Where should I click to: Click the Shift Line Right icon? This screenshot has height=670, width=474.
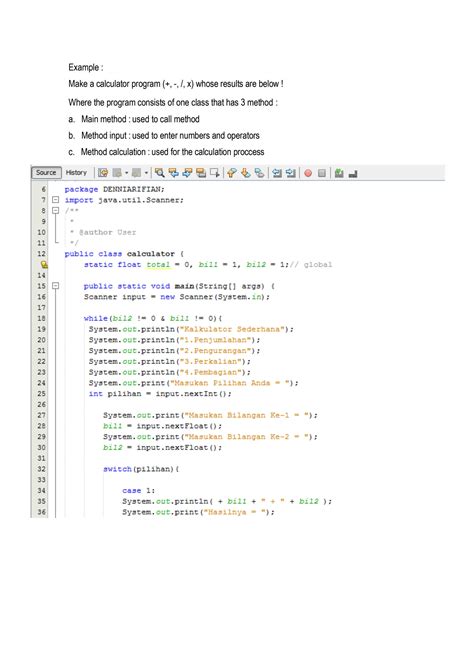click(291, 173)
